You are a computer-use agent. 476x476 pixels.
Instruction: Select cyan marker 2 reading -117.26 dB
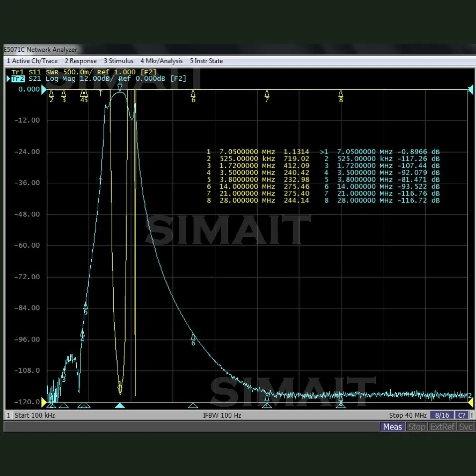pyautogui.click(x=418, y=159)
